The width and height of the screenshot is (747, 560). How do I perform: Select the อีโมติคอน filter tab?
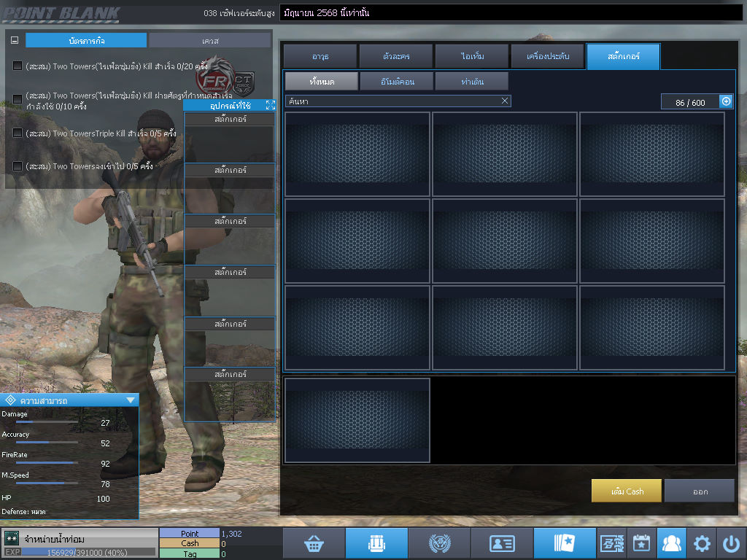[x=397, y=82]
